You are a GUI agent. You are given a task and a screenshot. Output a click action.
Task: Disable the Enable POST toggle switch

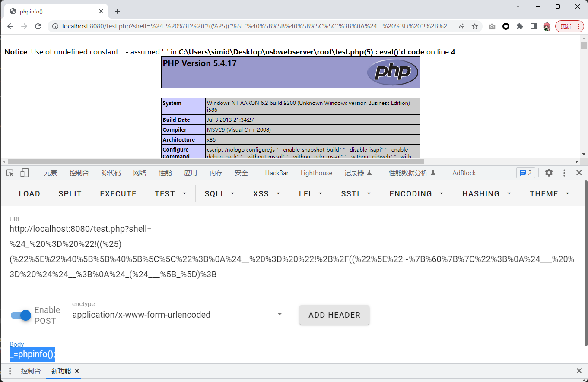pos(21,315)
